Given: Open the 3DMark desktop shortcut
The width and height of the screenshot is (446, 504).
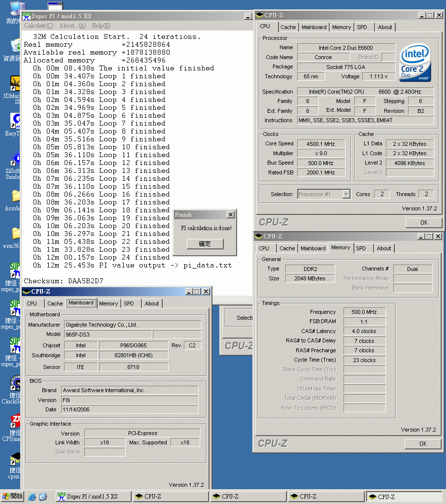Looking at the screenshot, I should (15, 84).
